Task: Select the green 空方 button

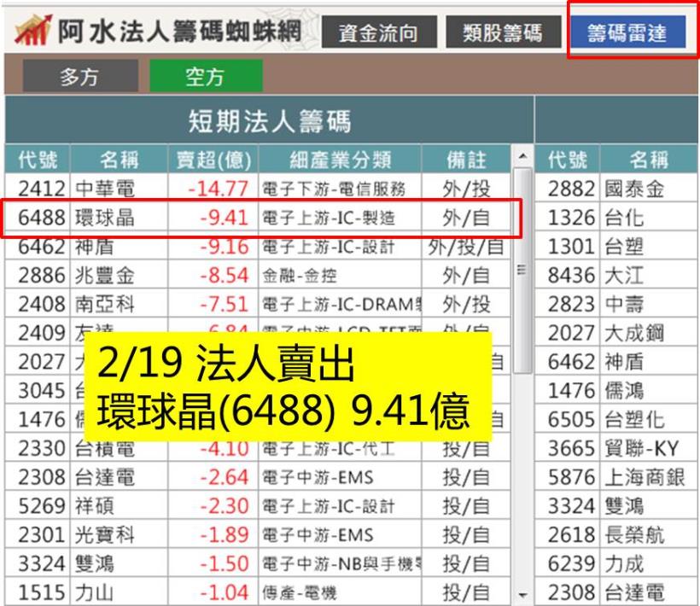Action: tap(206, 76)
